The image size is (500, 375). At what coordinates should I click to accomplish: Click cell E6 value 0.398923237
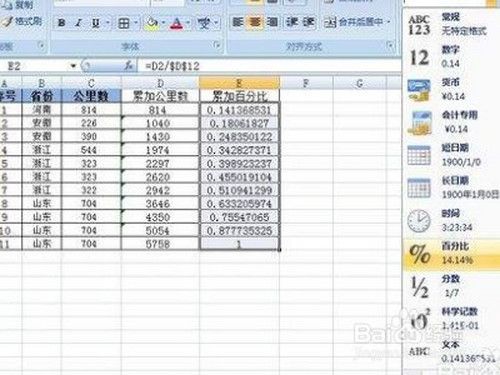click(x=239, y=164)
